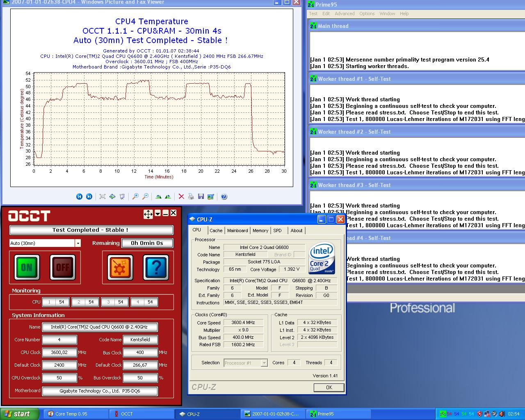525x420 pixels.
Task: Click the volume speaker tray icon
Action: [502, 414]
